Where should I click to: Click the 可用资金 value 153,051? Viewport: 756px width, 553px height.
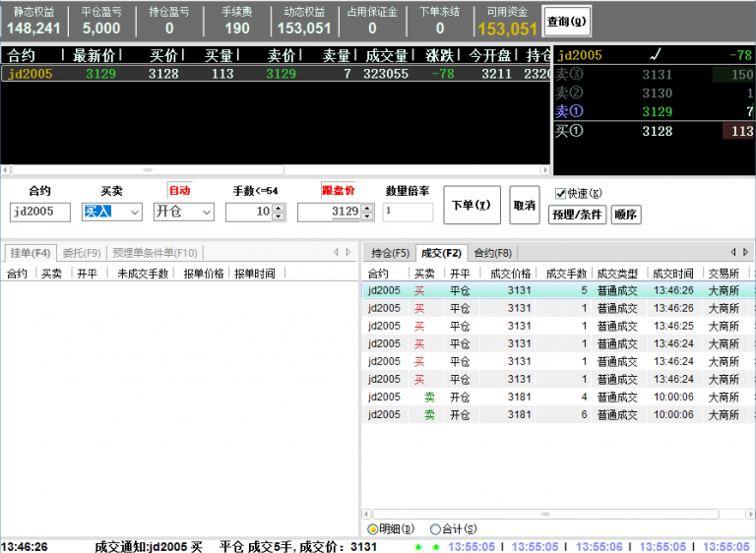507,30
